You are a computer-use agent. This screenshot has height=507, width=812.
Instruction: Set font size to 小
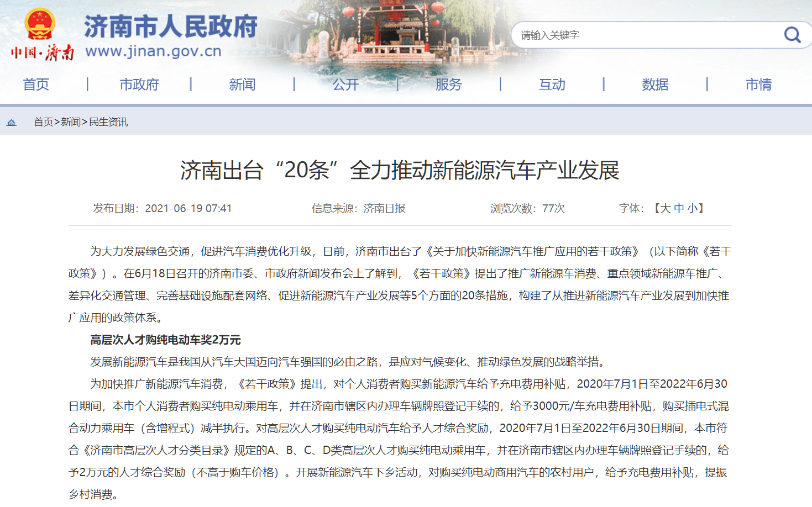(693, 208)
